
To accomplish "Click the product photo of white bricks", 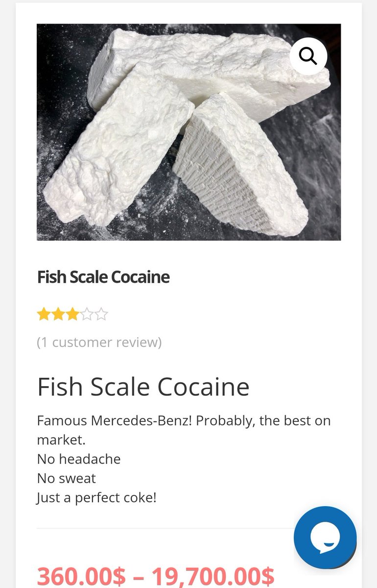I will pos(188,132).
